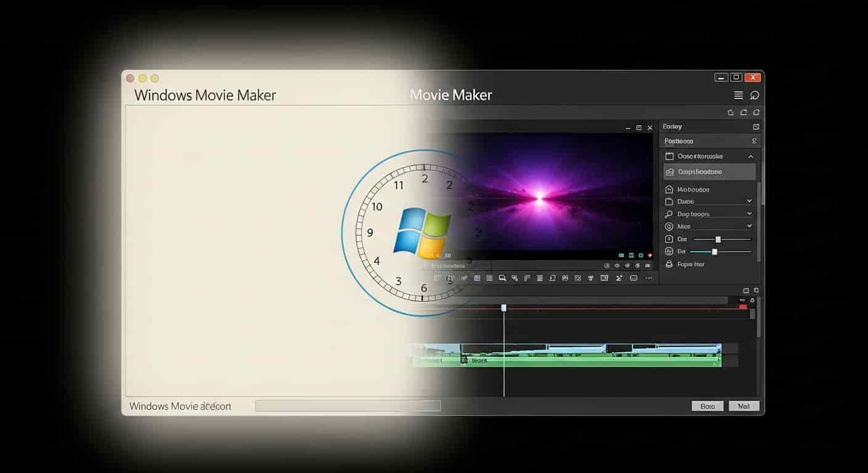This screenshot has width=868, height=473.
Task: Expand the Daose dropdown arrow
Action: pos(749,201)
